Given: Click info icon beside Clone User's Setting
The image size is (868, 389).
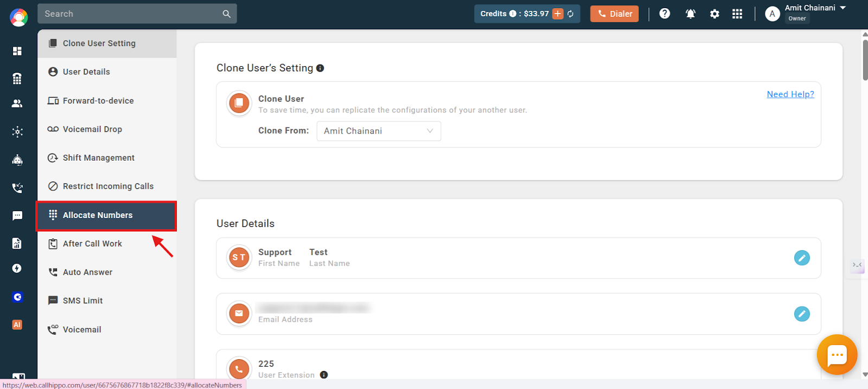Looking at the screenshot, I should (x=320, y=68).
